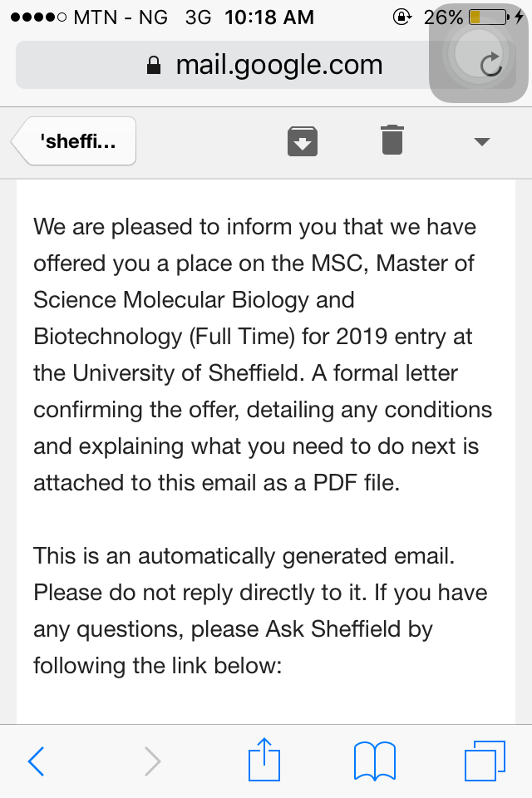This screenshot has height=798, width=532.
Task: Delete the email using the trash icon
Action: tap(392, 140)
